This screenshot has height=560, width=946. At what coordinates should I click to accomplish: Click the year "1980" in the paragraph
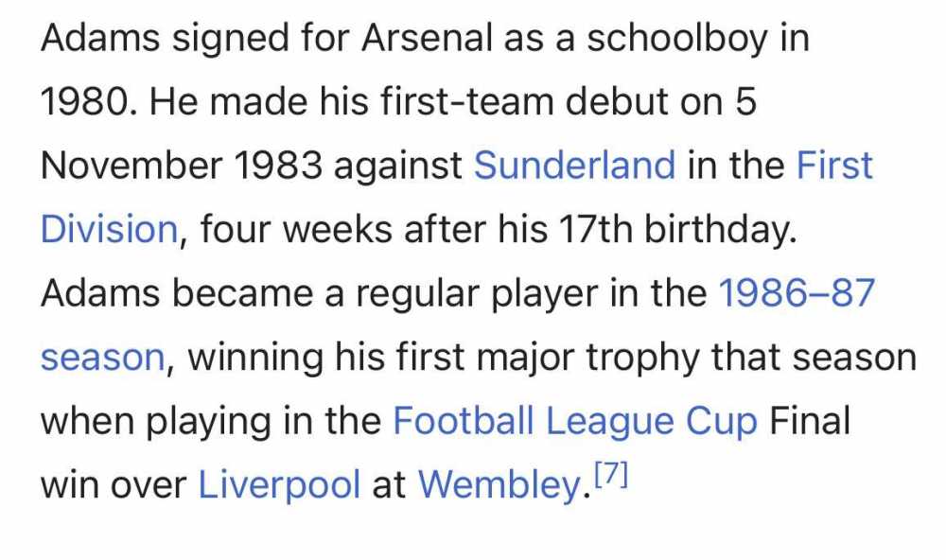pyautogui.click(x=82, y=102)
